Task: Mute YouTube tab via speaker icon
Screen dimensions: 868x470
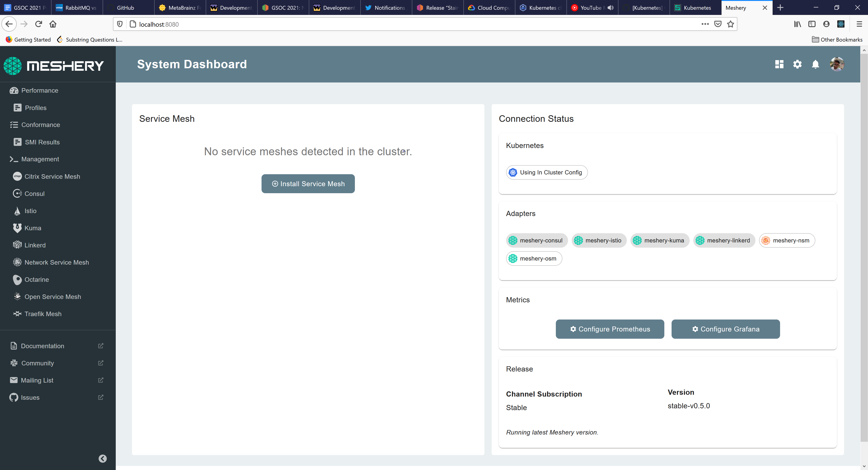Action: click(x=610, y=7)
